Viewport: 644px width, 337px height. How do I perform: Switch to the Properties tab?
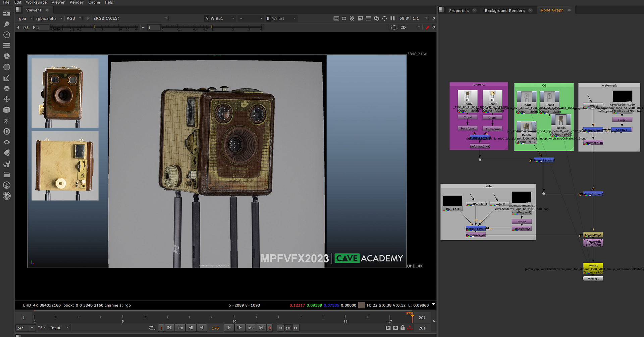pyautogui.click(x=459, y=10)
